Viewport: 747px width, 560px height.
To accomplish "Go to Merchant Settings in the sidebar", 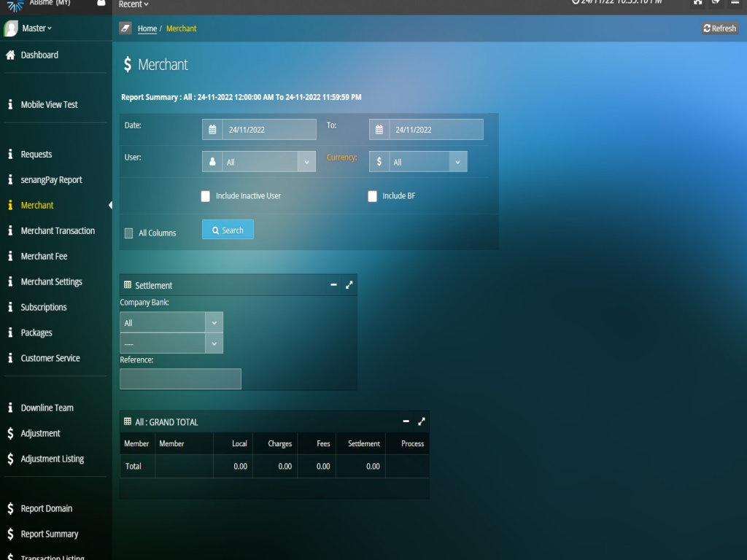I will 51,281.
